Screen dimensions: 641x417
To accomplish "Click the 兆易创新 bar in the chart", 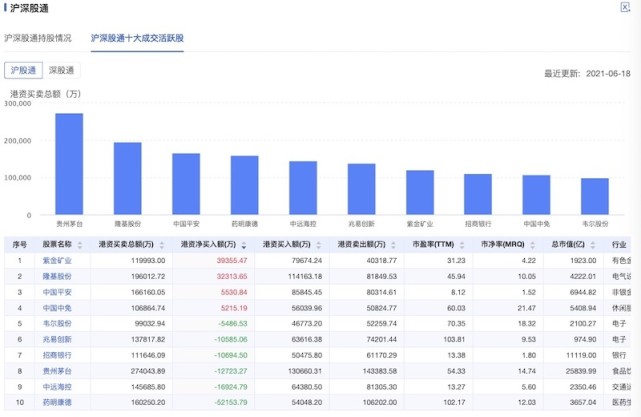I will [361, 189].
